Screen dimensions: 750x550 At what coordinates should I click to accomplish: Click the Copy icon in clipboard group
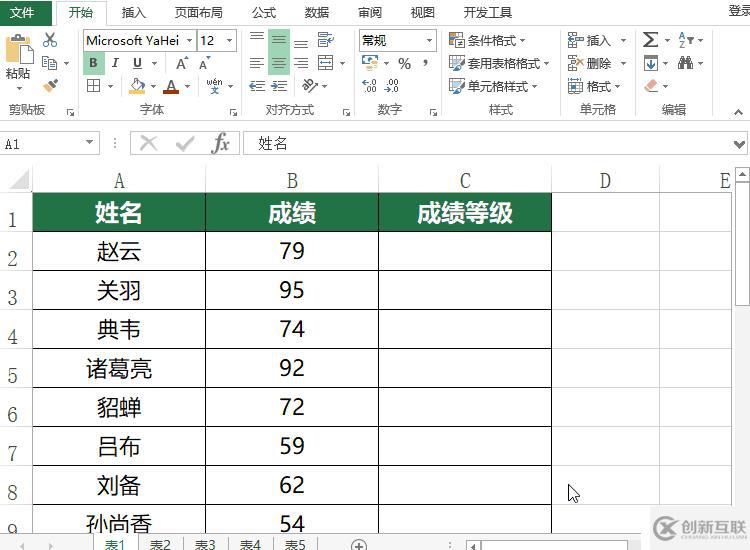point(49,63)
